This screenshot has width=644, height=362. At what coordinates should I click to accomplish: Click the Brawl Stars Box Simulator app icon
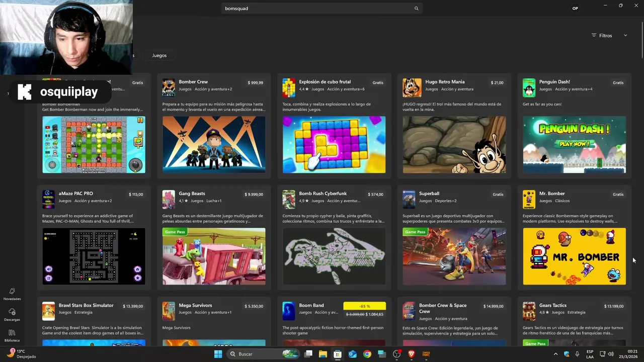(x=48, y=311)
